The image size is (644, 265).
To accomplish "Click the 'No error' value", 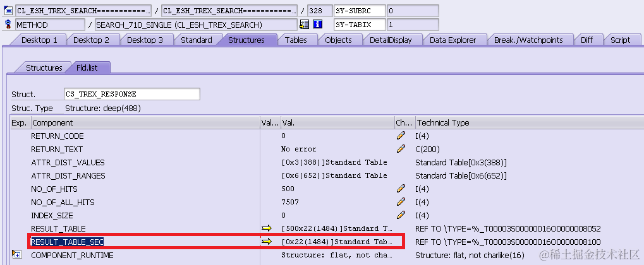I will (x=298, y=149).
